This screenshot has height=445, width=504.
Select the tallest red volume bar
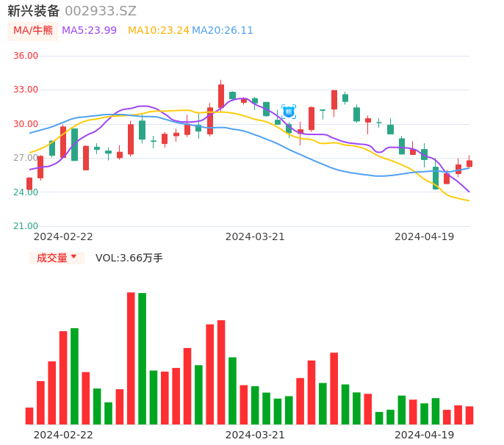coord(131,358)
